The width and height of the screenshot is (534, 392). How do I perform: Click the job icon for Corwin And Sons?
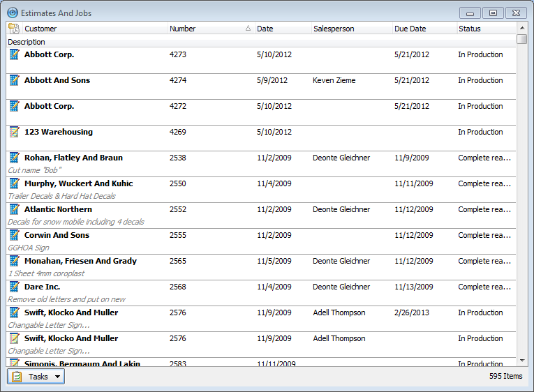(x=14, y=235)
